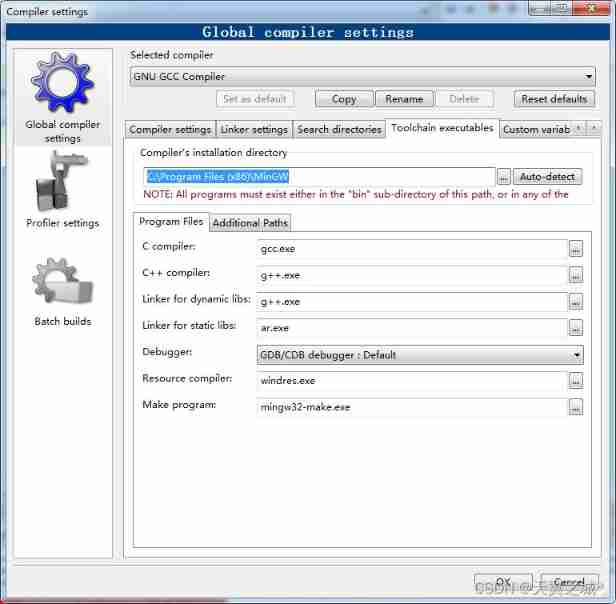
Task: Browse for compiler installation directory
Action: point(503,177)
